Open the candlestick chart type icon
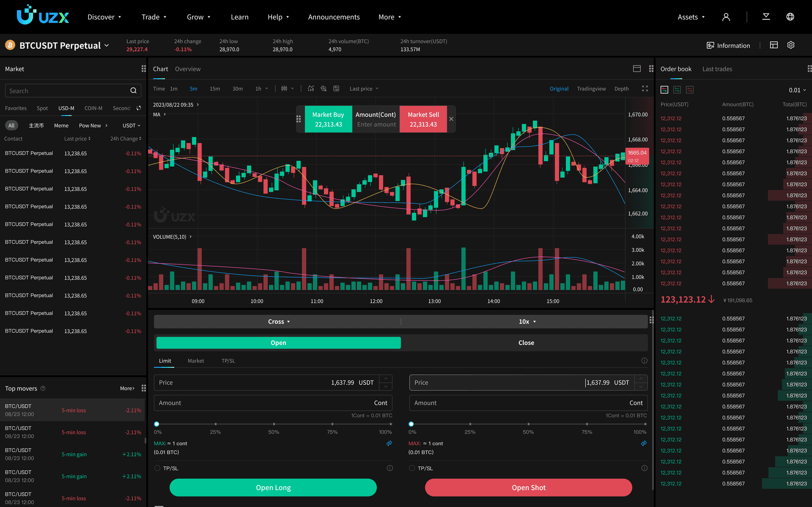 [284, 88]
